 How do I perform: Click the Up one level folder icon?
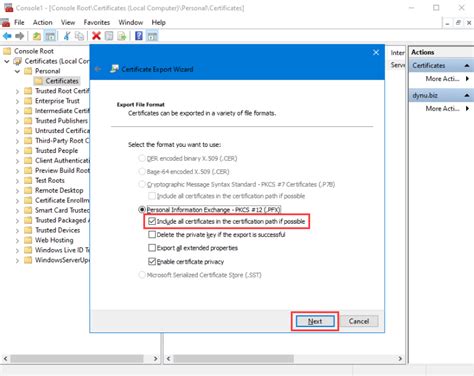tap(37, 36)
